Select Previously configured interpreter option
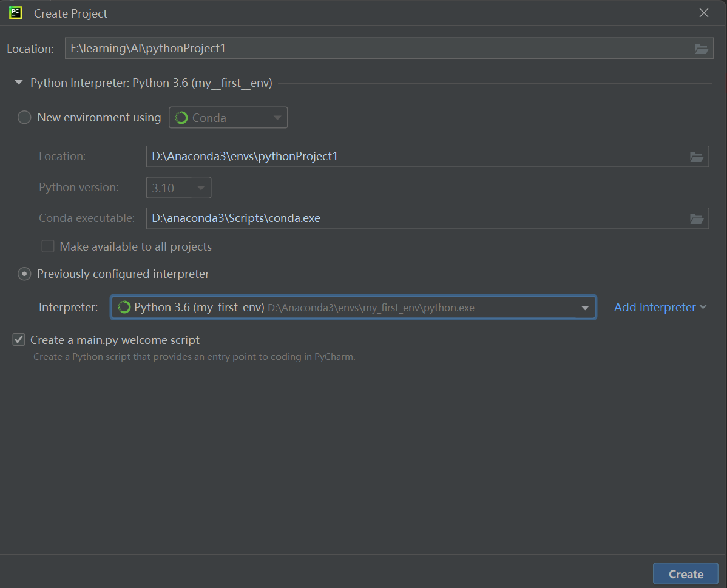The height and width of the screenshot is (588, 727). [x=24, y=274]
